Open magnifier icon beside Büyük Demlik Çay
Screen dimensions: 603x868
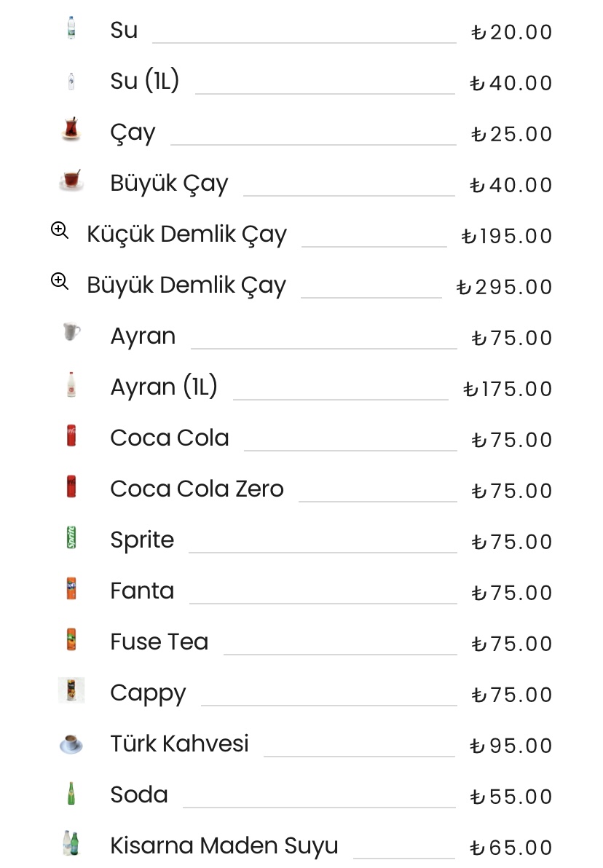click(60, 281)
